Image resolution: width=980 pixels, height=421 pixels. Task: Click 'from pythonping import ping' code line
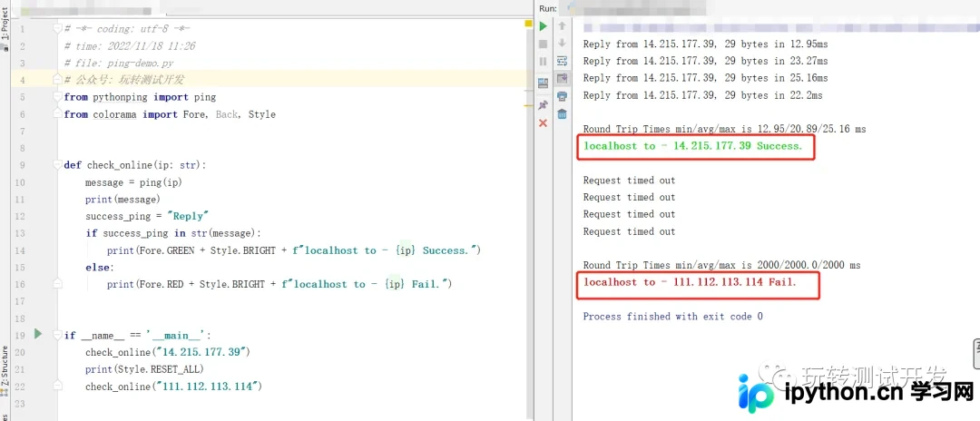(x=140, y=97)
